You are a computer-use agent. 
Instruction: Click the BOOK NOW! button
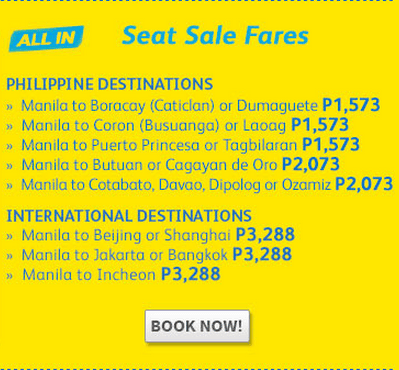pos(197,326)
